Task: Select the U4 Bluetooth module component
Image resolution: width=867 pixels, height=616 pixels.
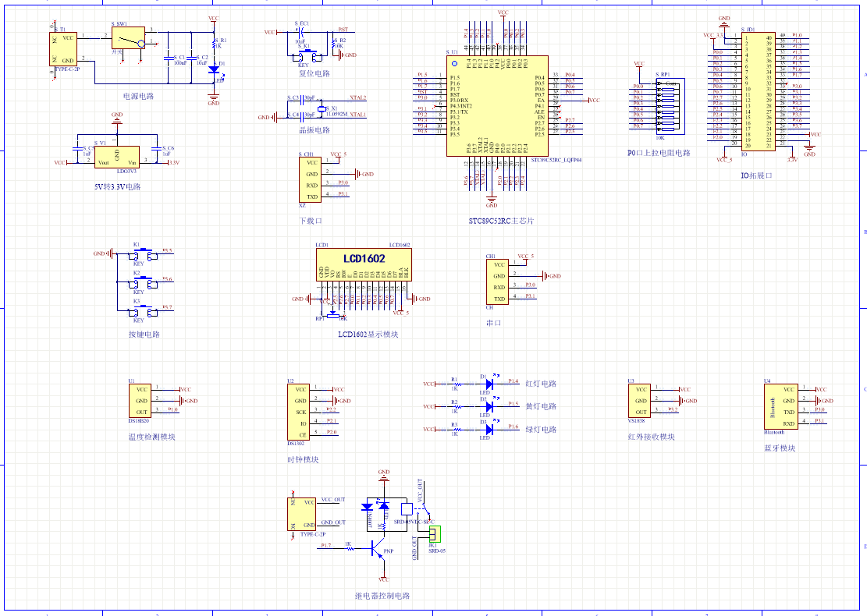Action: tap(781, 406)
